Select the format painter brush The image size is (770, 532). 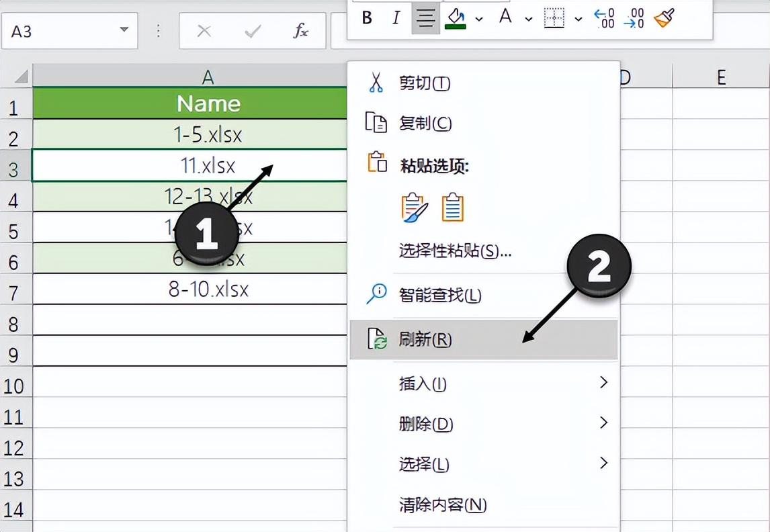click(664, 18)
